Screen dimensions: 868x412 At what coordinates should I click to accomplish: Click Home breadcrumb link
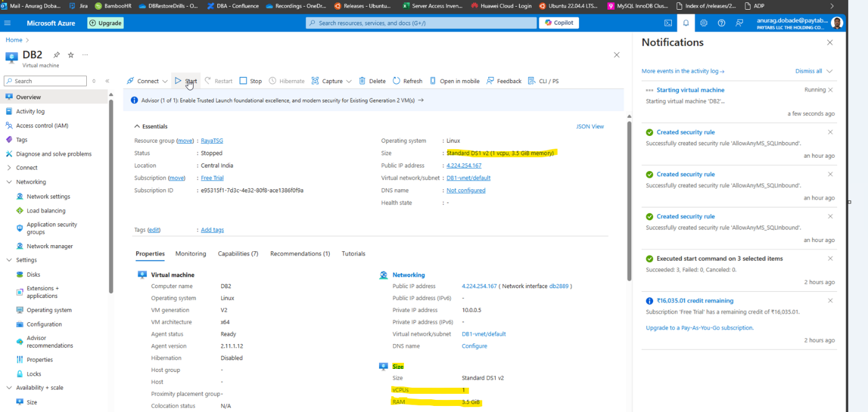pos(14,40)
